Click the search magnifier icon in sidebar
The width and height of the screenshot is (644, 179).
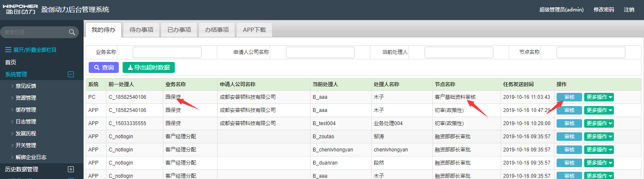(72, 32)
